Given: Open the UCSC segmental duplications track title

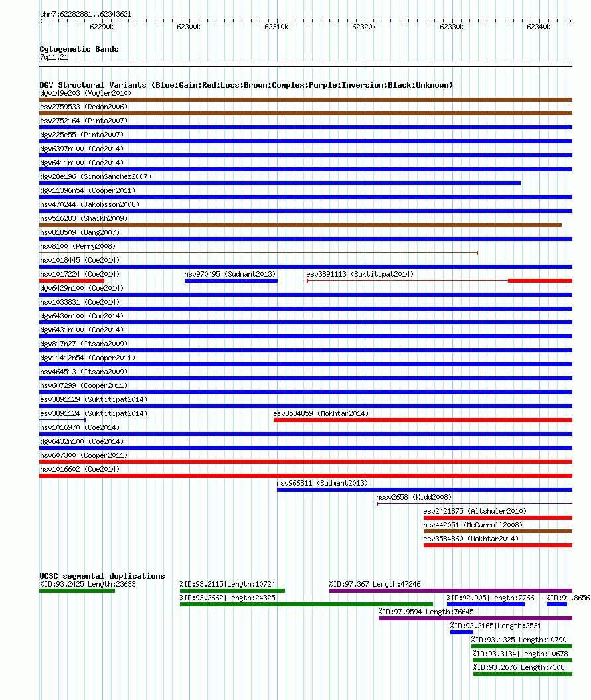Looking at the screenshot, I should (102, 576).
